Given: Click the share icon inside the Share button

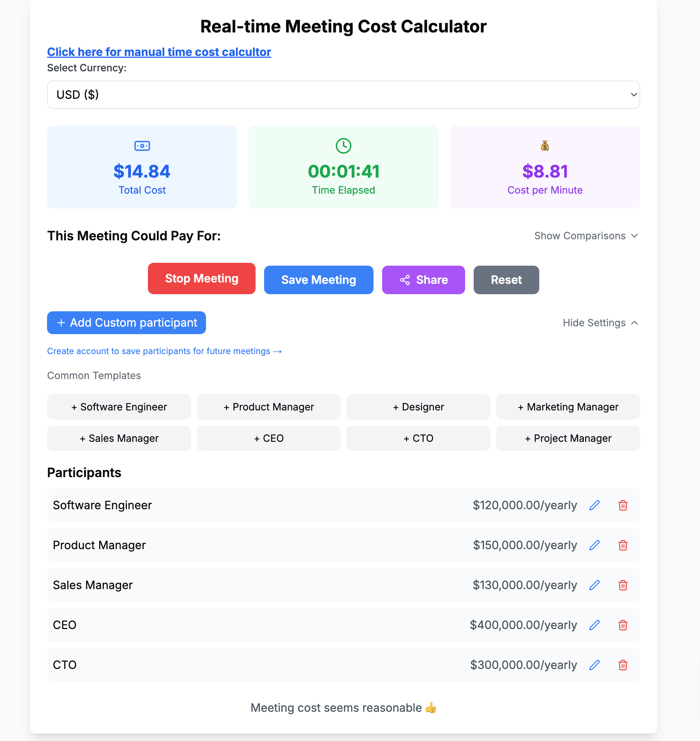Looking at the screenshot, I should (x=406, y=280).
